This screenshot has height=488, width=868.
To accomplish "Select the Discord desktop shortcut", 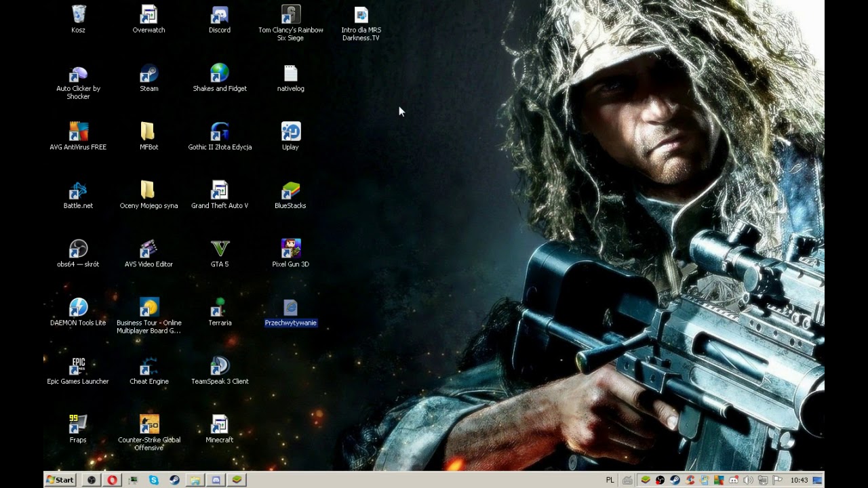I will pos(220,19).
